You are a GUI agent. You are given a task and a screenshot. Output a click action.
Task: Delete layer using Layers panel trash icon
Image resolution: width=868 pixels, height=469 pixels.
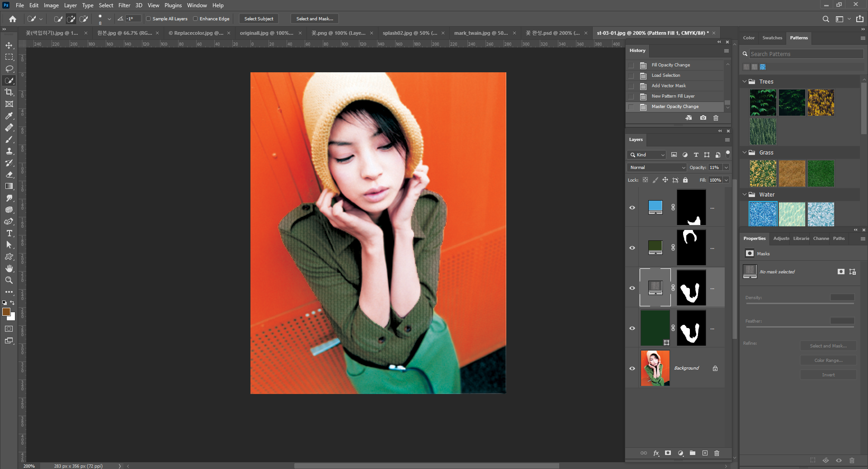[717, 453]
